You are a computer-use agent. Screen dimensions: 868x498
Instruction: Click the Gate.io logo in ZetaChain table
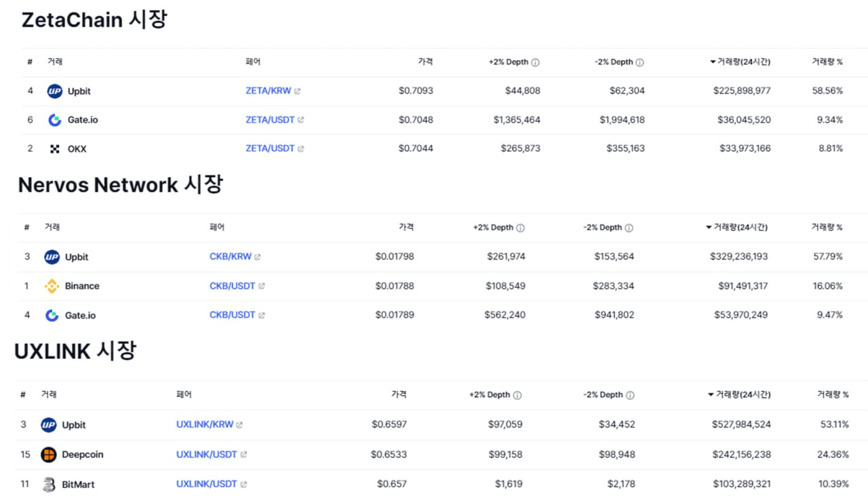(55, 120)
